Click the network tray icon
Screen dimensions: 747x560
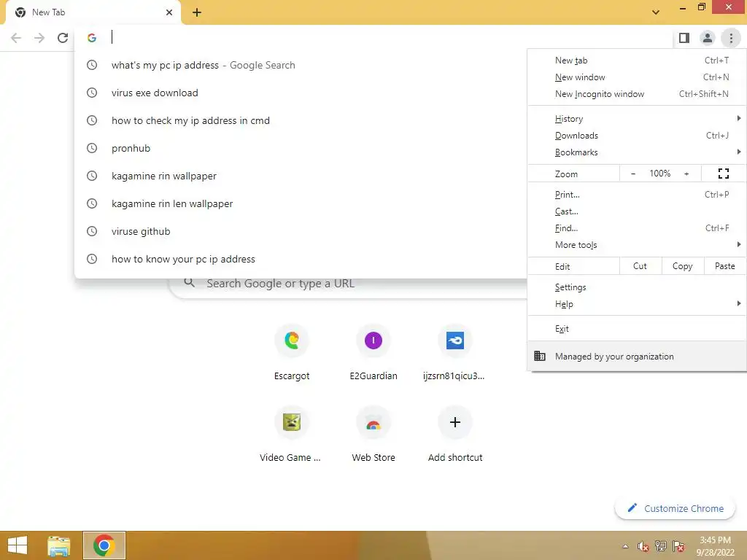click(x=661, y=545)
